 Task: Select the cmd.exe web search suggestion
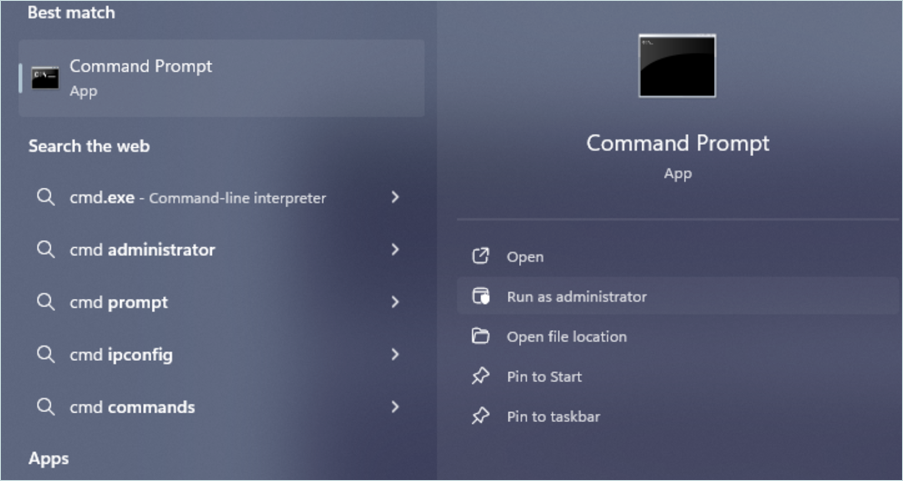pyautogui.click(x=222, y=198)
